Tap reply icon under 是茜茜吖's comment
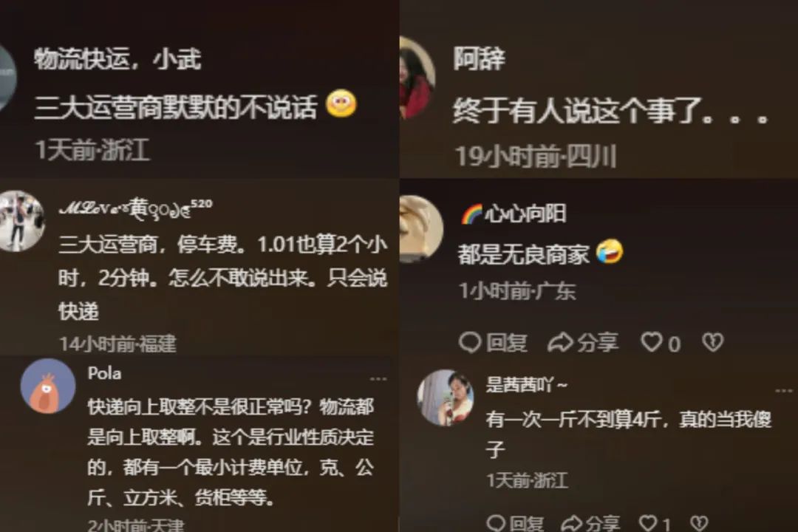 coord(496,523)
